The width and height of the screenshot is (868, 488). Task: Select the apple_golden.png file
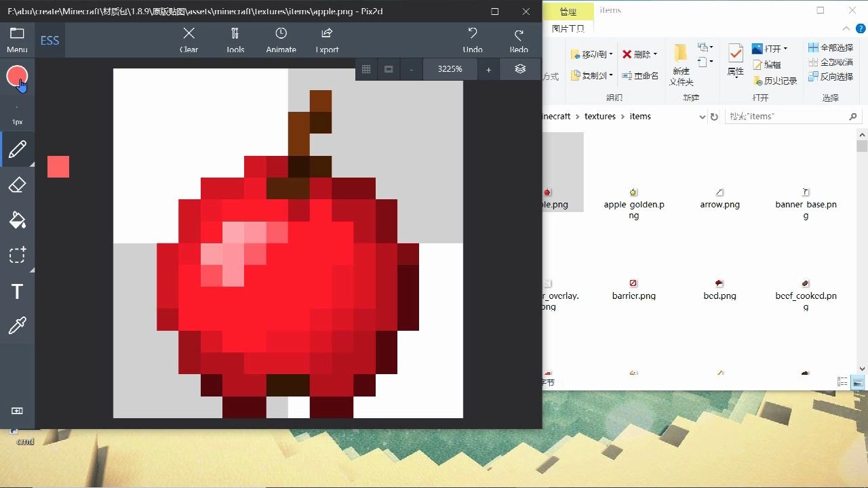point(634,203)
